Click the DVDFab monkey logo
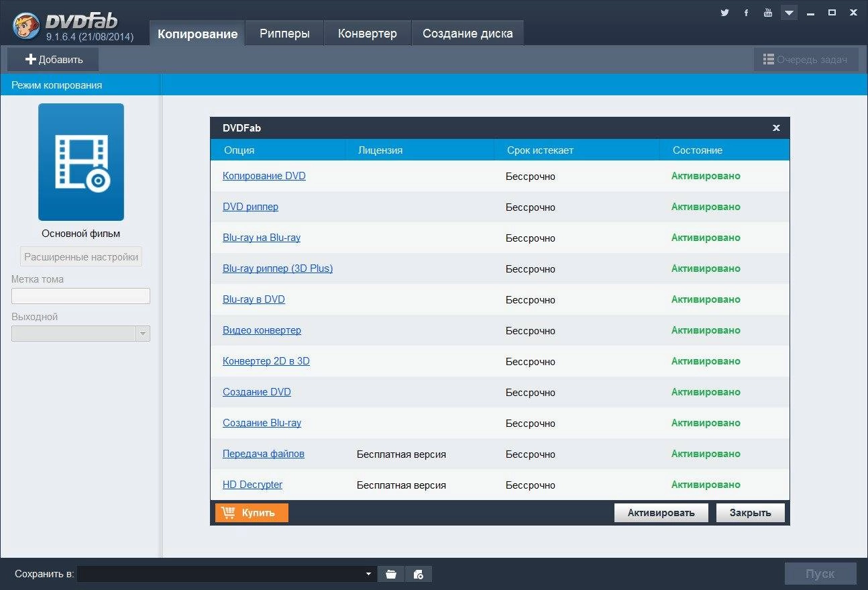Image resolution: width=868 pixels, height=590 pixels. coord(27,26)
